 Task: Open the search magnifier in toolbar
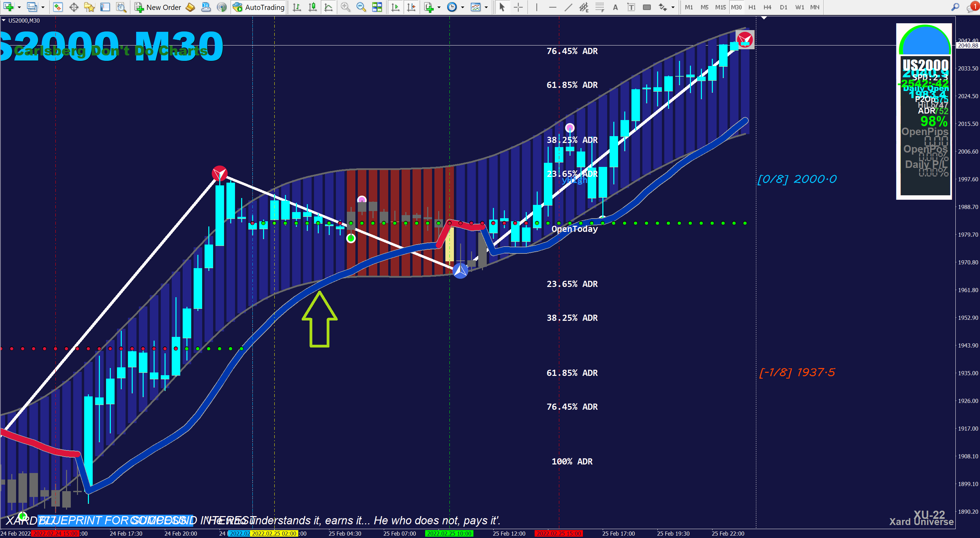coord(955,7)
